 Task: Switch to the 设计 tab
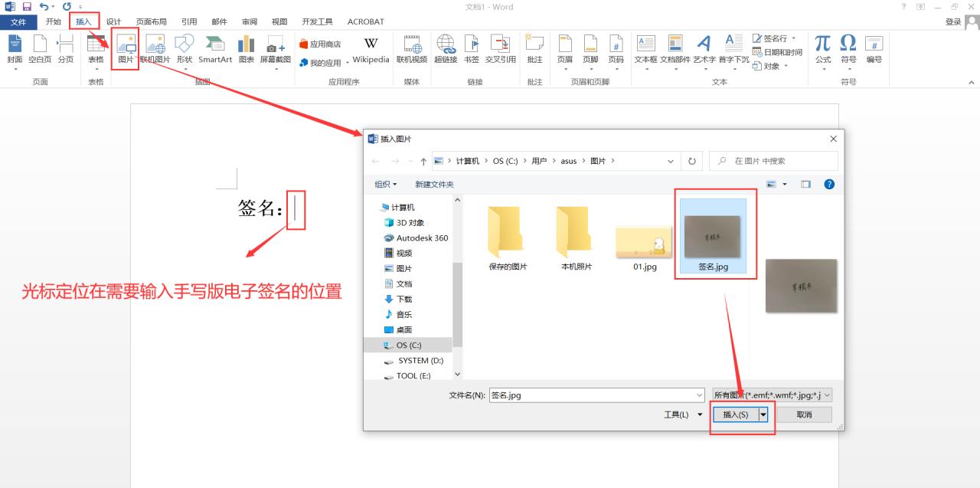(113, 21)
